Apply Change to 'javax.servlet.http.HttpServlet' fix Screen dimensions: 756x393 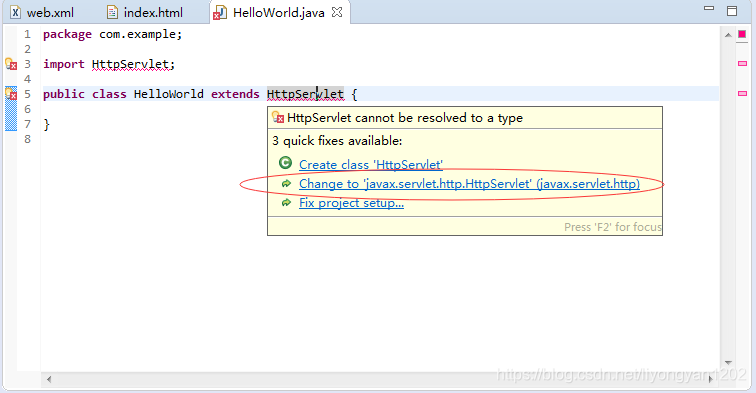coord(469,184)
